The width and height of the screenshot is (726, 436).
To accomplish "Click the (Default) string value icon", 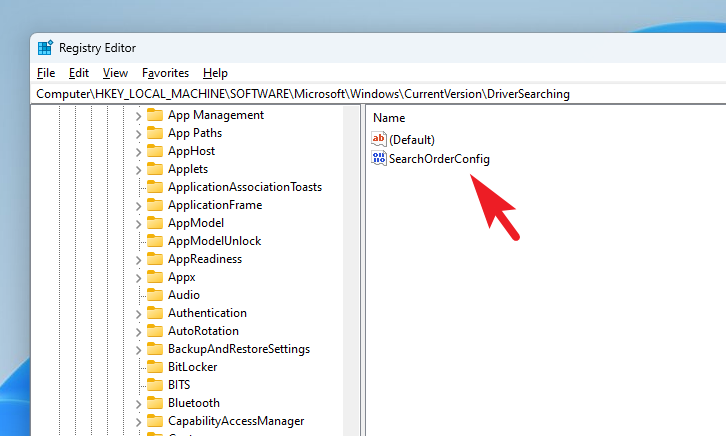I will click(x=379, y=139).
